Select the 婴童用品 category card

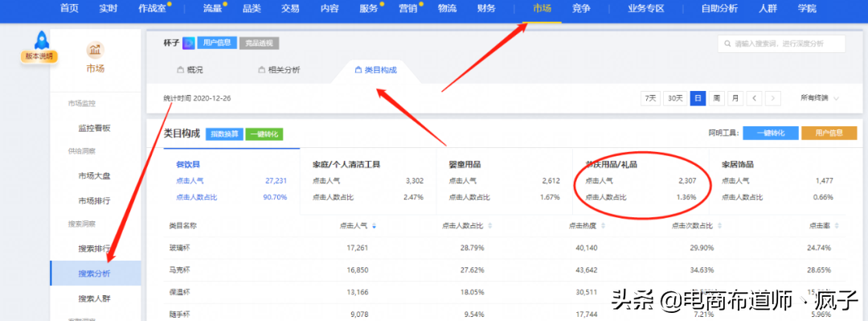pyautogui.click(x=504, y=181)
